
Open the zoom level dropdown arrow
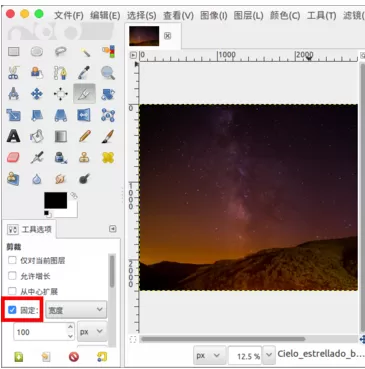[269, 355]
